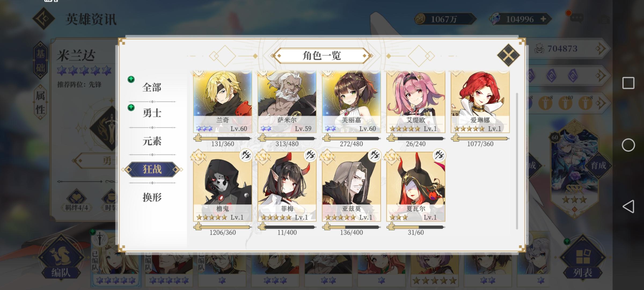
Task: Choose the 兰奇 character card
Action: click(x=222, y=102)
